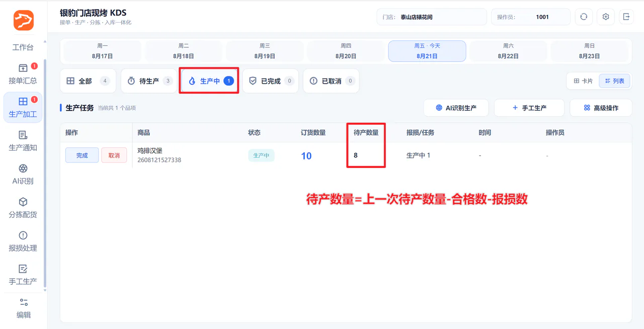This screenshot has height=329, width=644.
Task: Filter by 待生产 status
Action: pos(149,81)
